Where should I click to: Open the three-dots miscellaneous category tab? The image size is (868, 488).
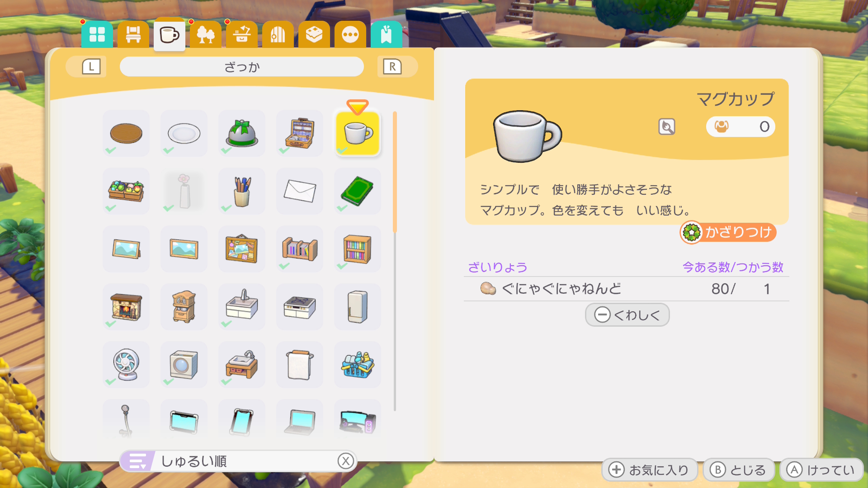[x=350, y=34]
